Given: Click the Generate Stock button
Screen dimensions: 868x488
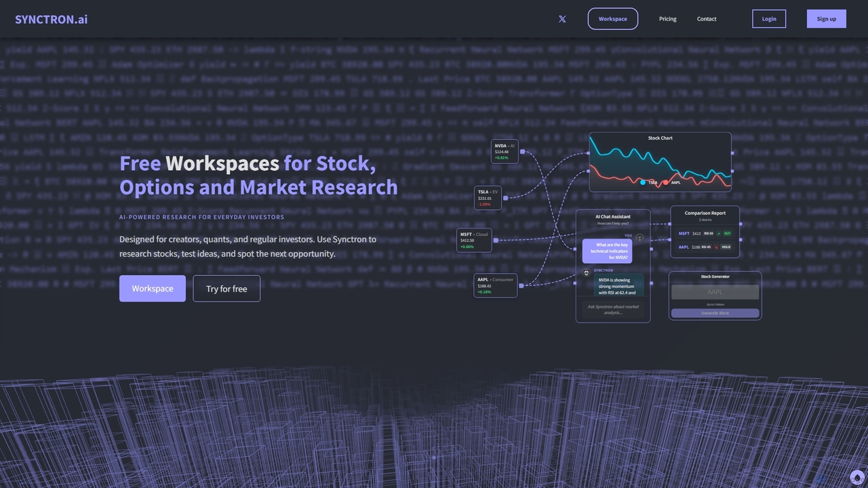Looking at the screenshot, I should 715,313.
